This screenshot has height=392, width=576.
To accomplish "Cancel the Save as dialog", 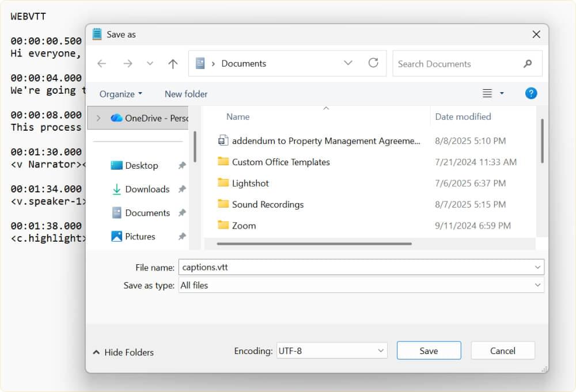I will (502, 350).
